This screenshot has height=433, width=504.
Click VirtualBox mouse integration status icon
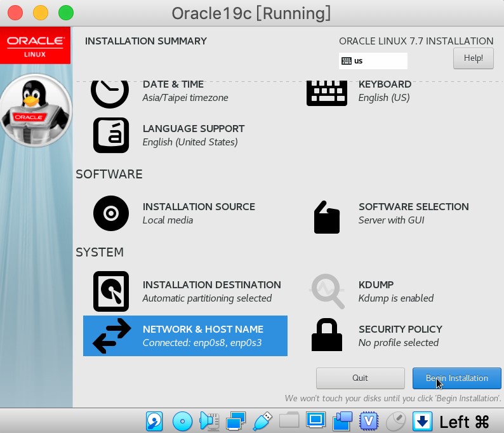coord(395,421)
